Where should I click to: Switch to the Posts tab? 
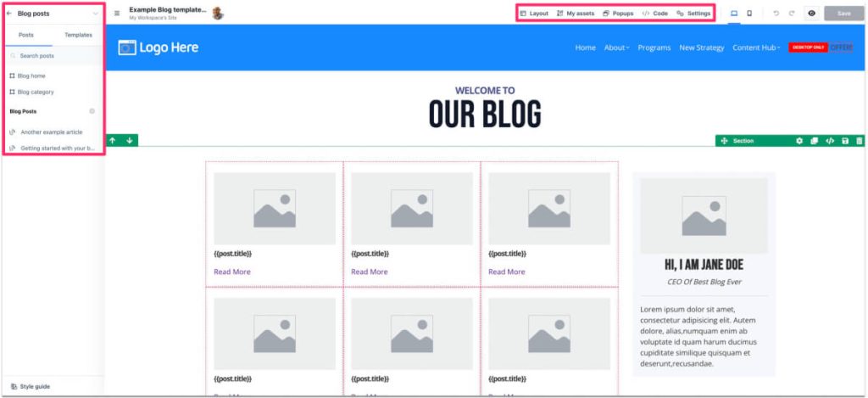[26, 35]
